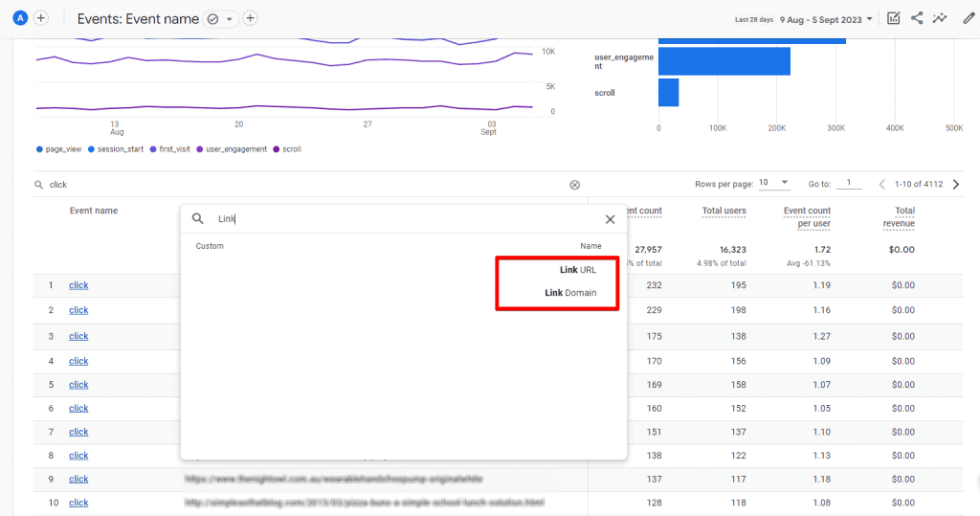This screenshot has width=980, height=516.
Task: Click the table search magnifier icon
Action: (38, 185)
